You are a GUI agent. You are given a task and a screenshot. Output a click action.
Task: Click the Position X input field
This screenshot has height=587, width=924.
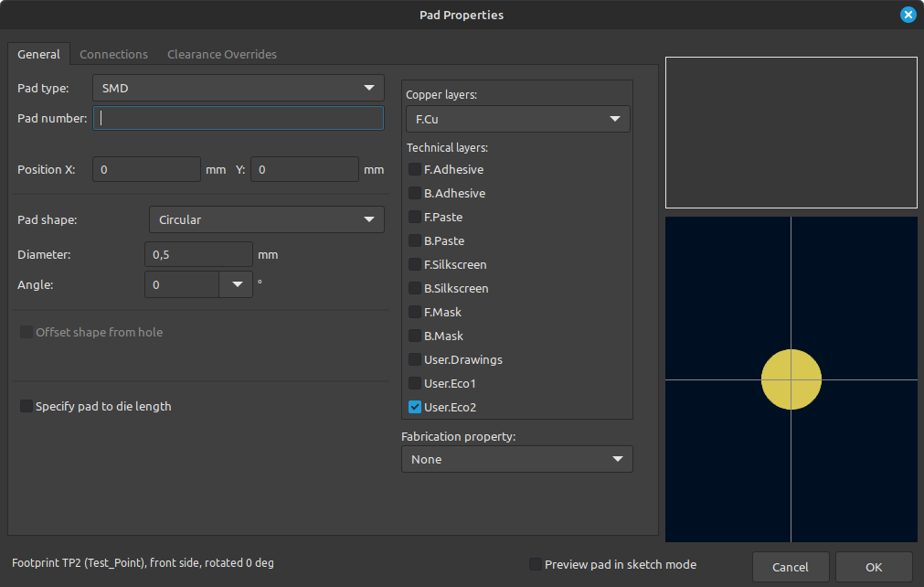[x=146, y=169]
